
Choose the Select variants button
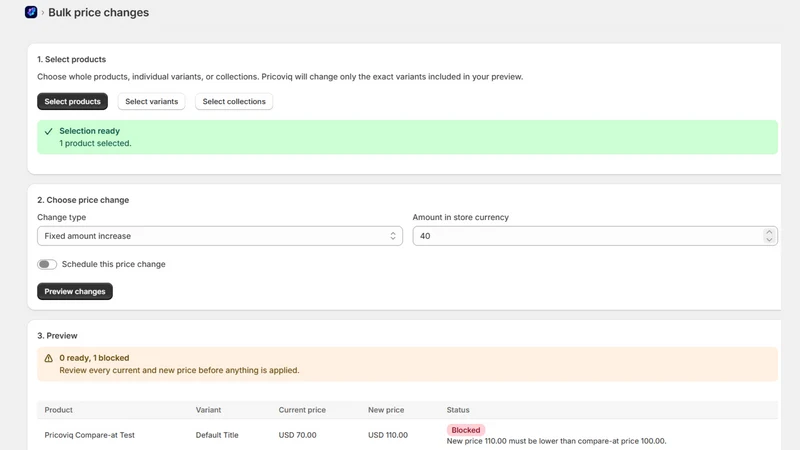point(152,102)
